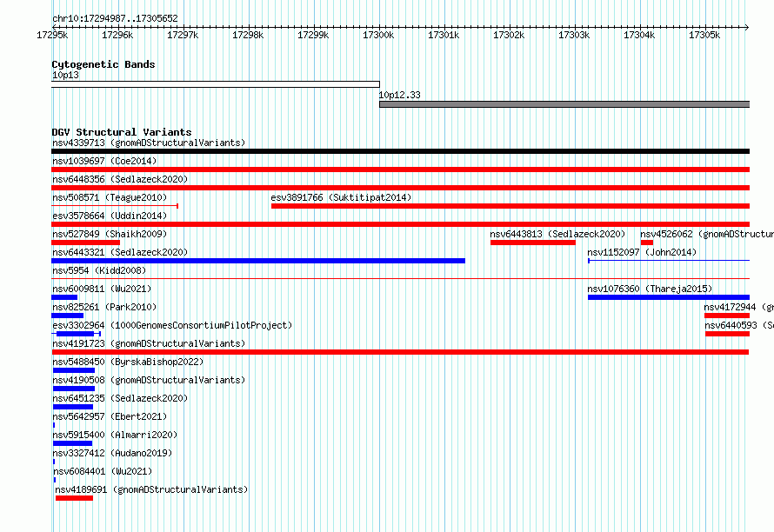Select nsv1152097 (John2014) variant label
This screenshot has width=774, height=532.
(642, 252)
